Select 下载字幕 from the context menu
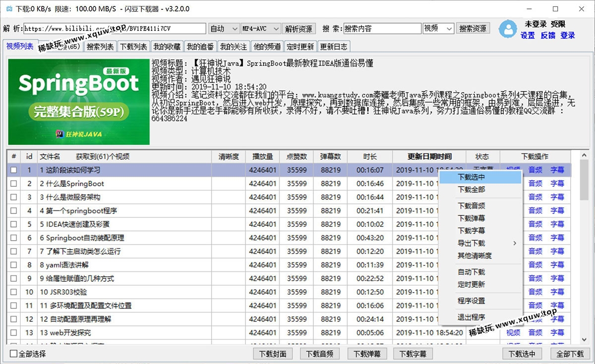 [x=480, y=231]
